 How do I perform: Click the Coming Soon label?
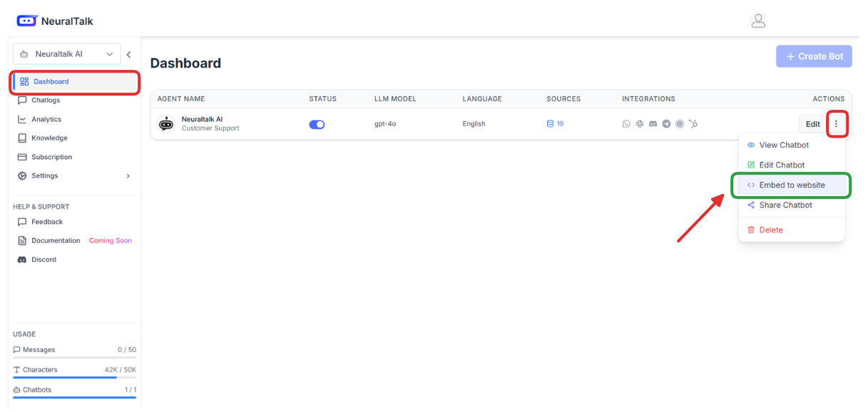coord(111,241)
